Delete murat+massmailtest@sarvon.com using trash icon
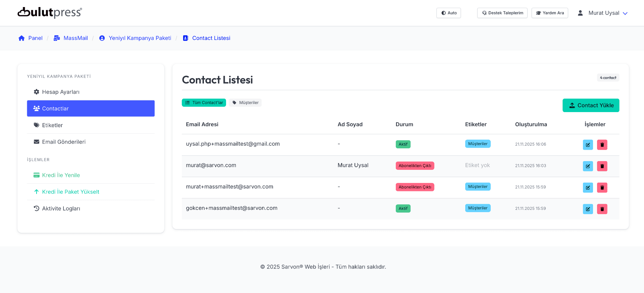644x293 pixels. tap(602, 188)
